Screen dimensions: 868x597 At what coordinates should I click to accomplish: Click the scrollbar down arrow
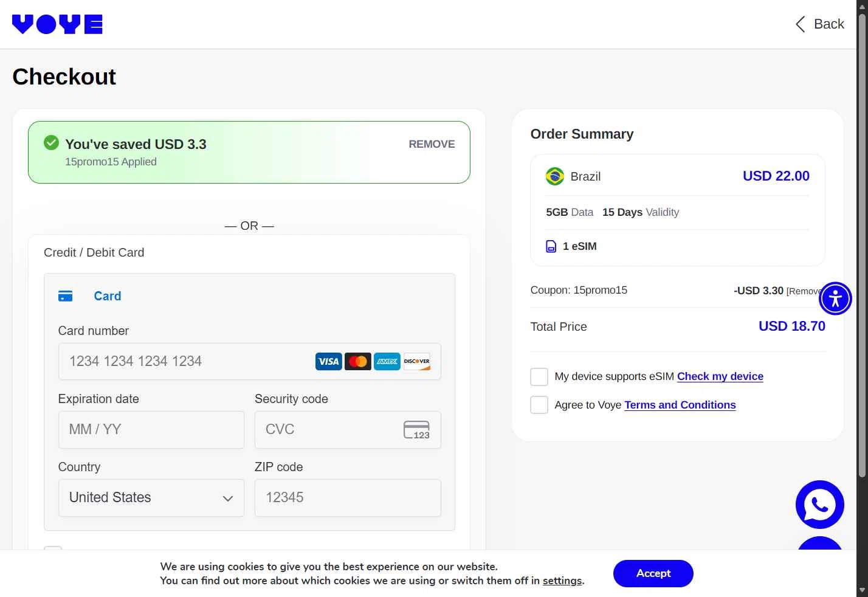point(862,590)
